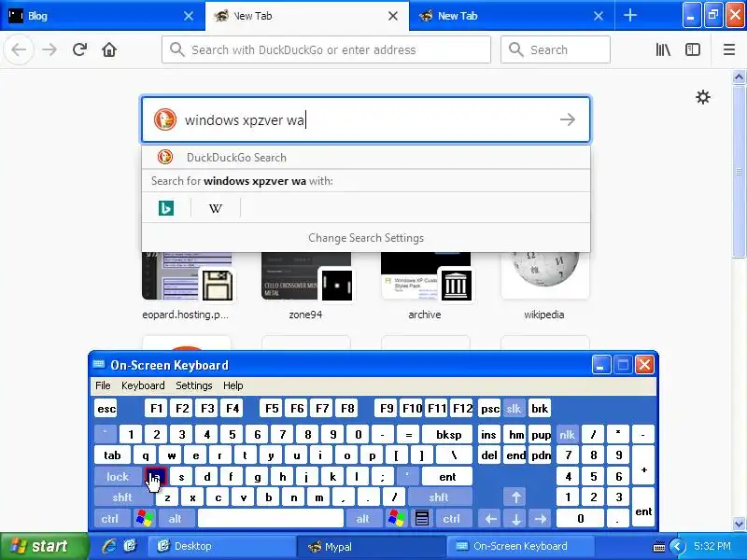The width and height of the screenshot is (747, 560).
Task: Click the application menu key on keyboard
Action: click(x=422, y=518)
